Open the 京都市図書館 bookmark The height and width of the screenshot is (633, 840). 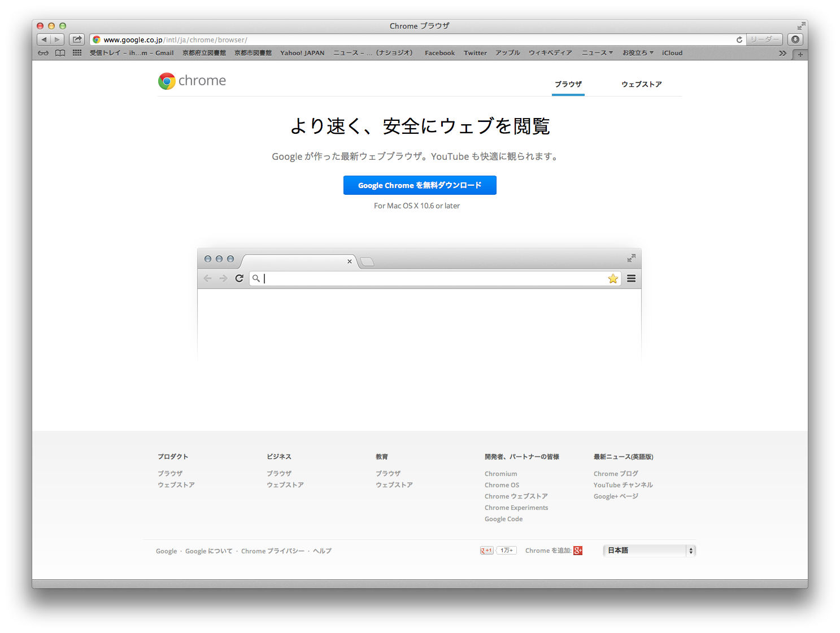click(253, 53)
